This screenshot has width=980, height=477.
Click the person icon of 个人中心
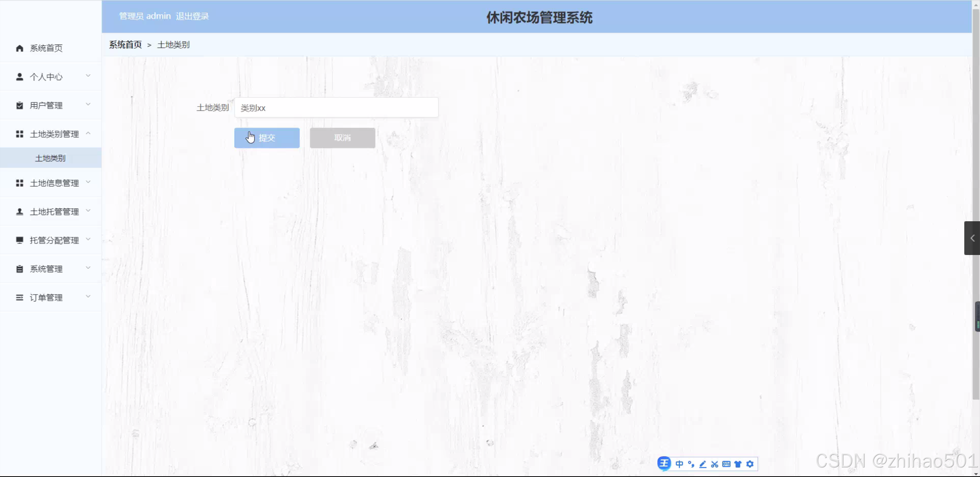19,76
